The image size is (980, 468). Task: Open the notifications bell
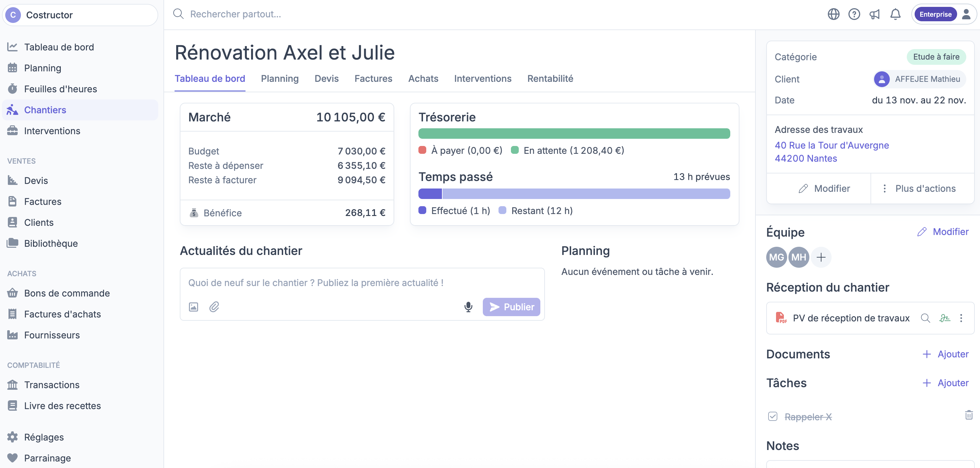[x=895, y=14]
